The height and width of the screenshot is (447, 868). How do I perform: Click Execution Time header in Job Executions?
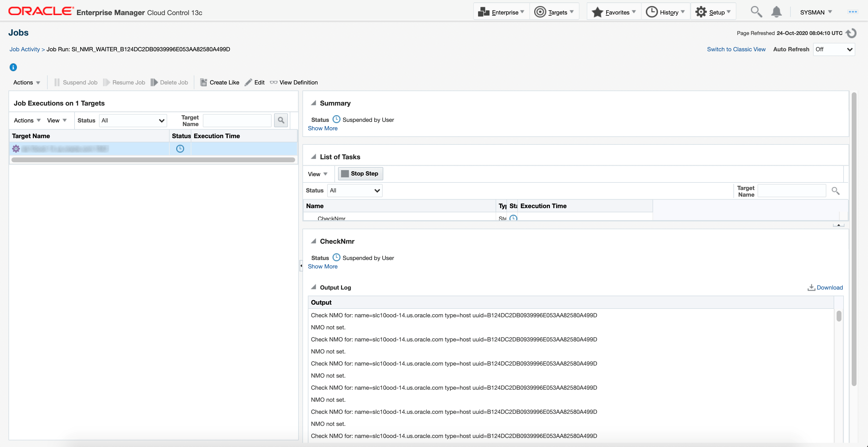(x=245, y=136)
